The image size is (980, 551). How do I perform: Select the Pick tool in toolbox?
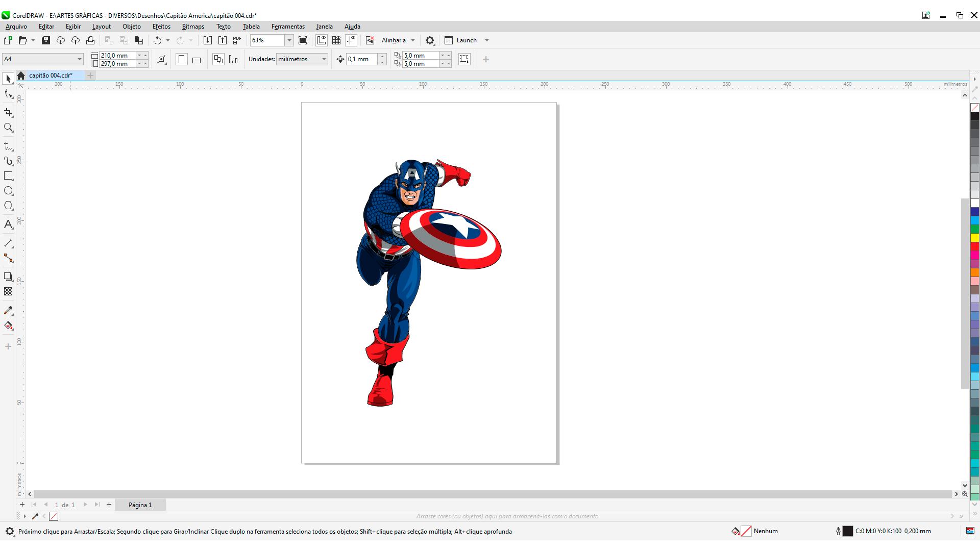[8, 79]
